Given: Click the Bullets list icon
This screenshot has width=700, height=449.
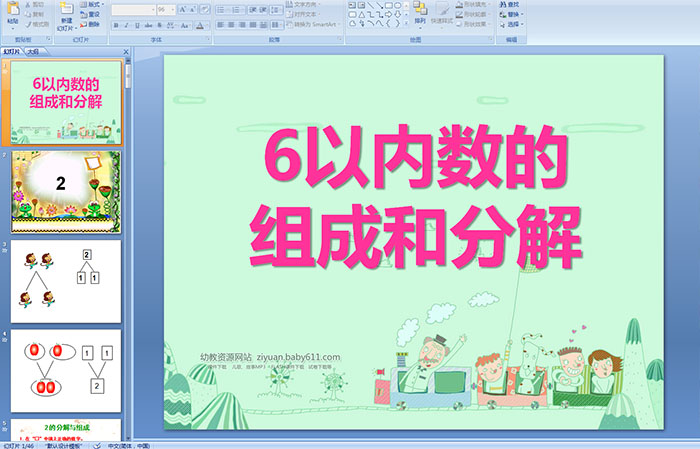Looking at the screenshot, I should 221,10.
